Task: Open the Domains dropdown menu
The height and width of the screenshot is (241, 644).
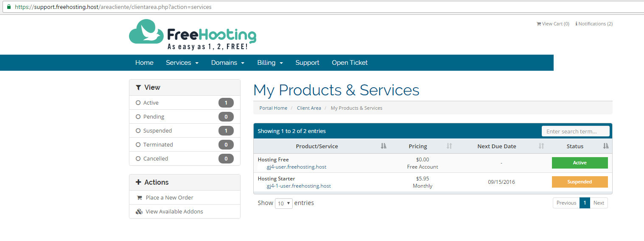Action: pos(228,63)
